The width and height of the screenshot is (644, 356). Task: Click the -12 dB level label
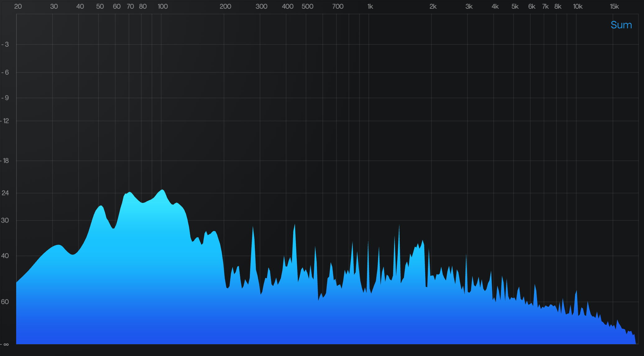tap(5, 121)
